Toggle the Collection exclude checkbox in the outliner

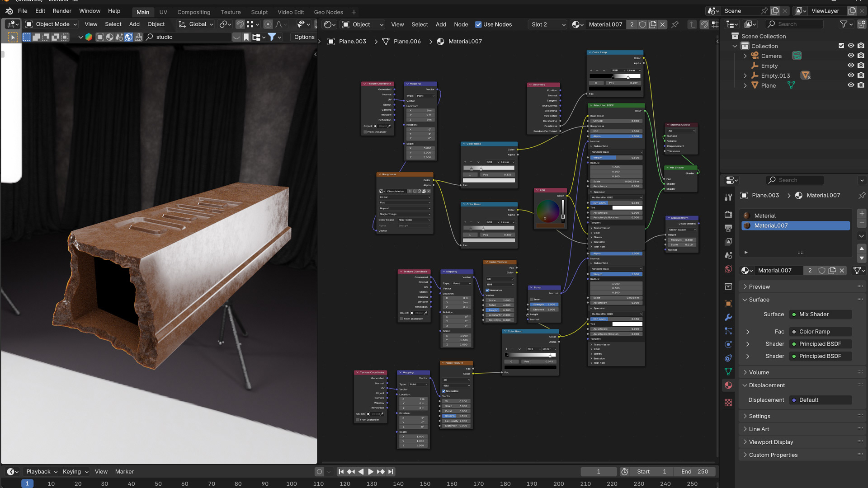tap(841, 46)
